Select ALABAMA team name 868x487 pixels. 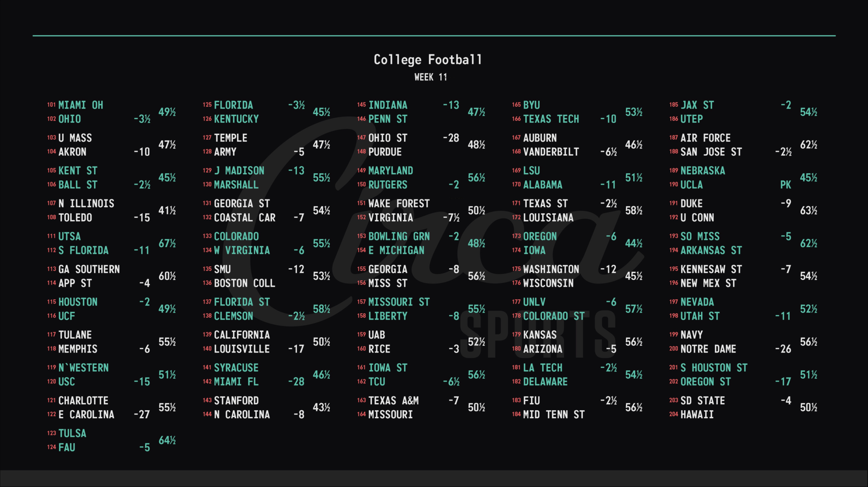[x=542, y=185]
